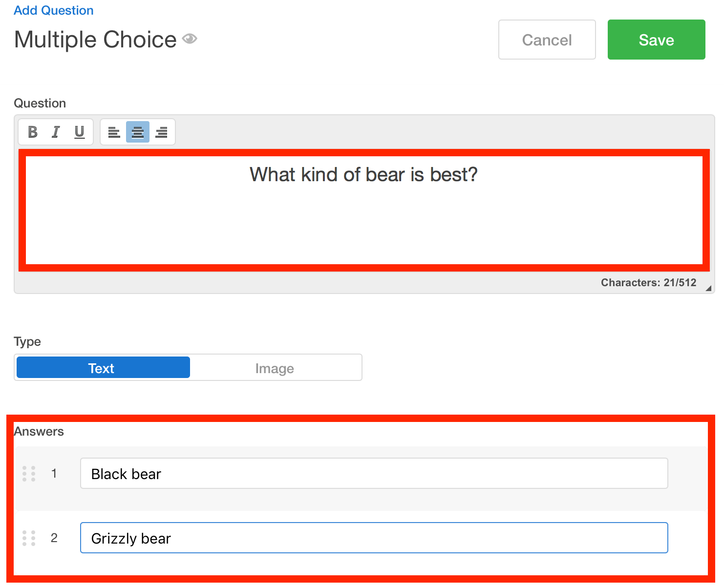Save the multiple choice question
This screenshot has width=724, height=588.
656,40
